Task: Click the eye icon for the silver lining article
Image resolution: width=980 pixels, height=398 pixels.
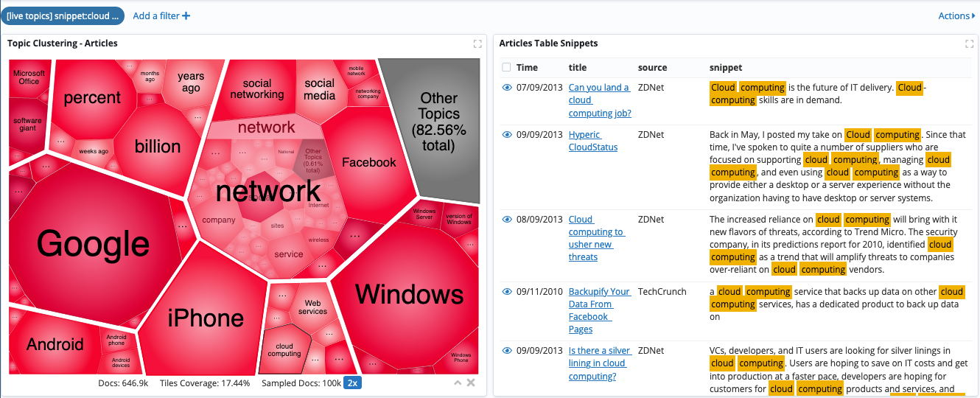Action: (x=507, y=351)
